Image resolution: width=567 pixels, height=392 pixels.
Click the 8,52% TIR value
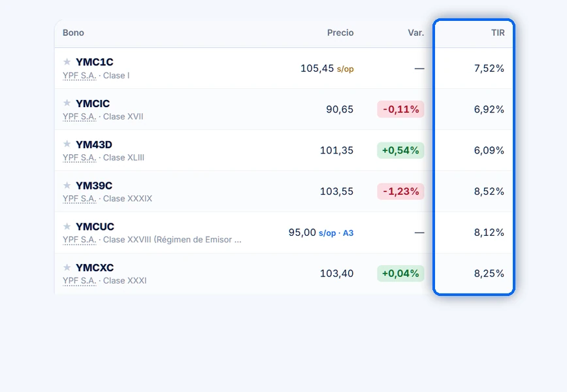[x=489, y=191]
